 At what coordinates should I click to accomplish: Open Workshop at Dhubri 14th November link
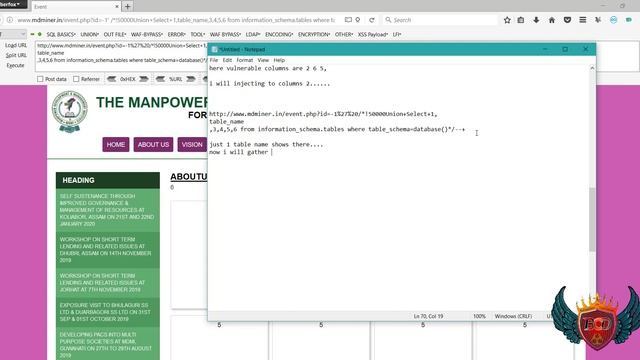click(x=107, y=250)
